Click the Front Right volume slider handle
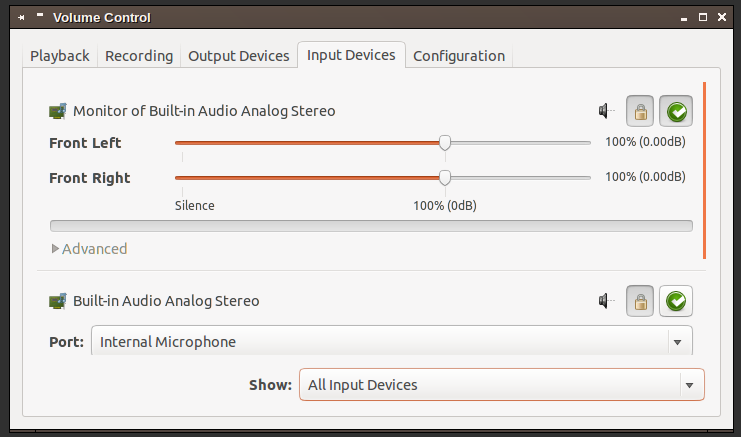 [x=445, y=178]
